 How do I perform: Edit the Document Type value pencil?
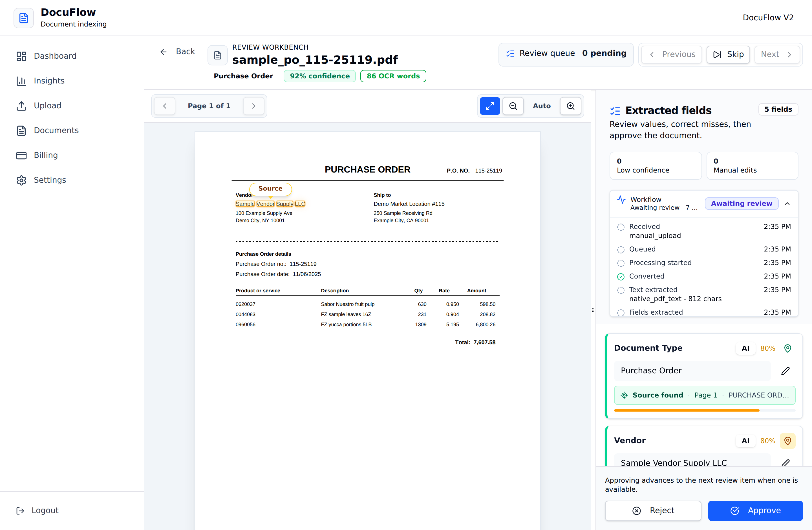click(785, 371)
